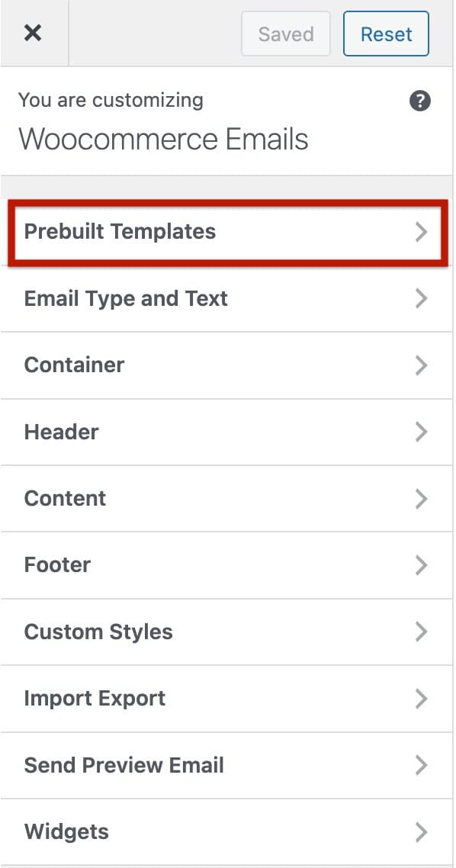The height and width of the screenshot is (868, 456).
Task: Click the Reset button
Action: 386,34
